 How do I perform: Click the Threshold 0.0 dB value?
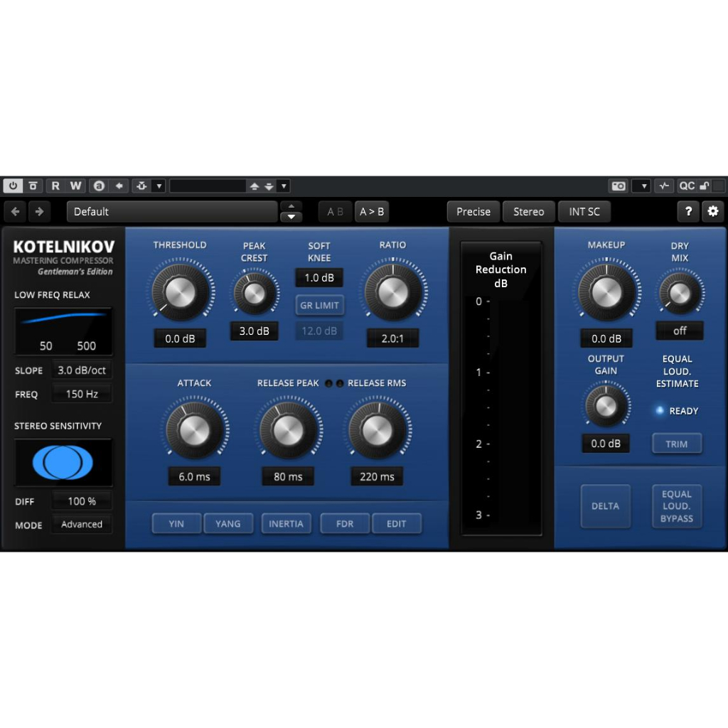pyautogui.click(x=180, y=338)
